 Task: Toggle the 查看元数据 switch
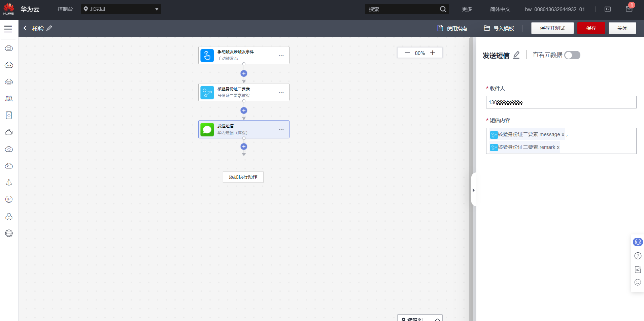(x=572, y=55)
